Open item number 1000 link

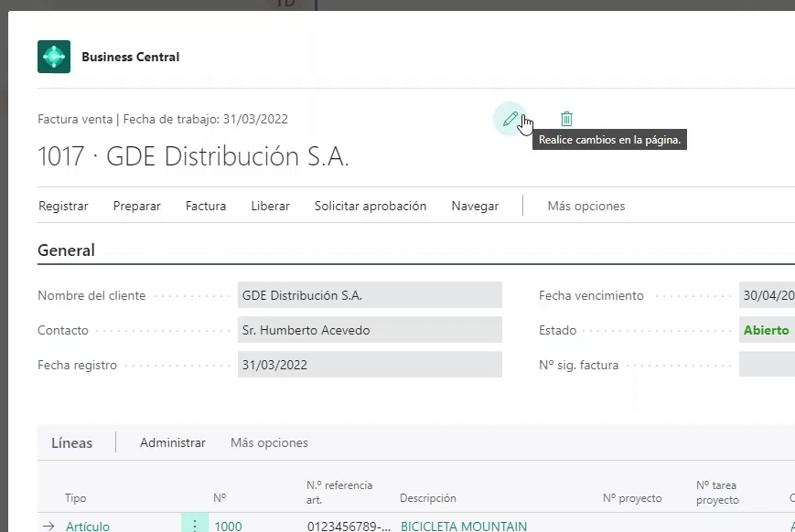click(x=228, y=526)
